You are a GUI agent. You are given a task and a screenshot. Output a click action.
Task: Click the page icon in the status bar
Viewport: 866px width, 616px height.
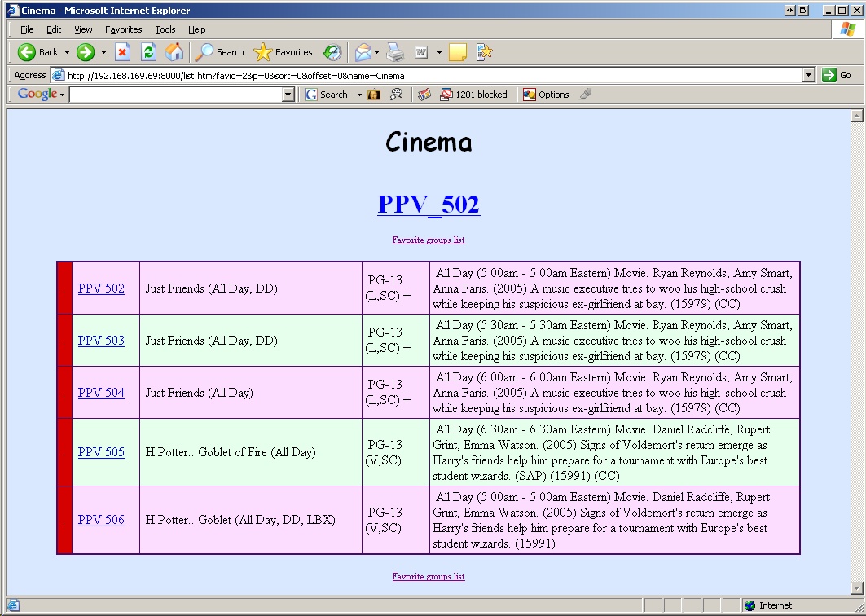tap(13, 605)
